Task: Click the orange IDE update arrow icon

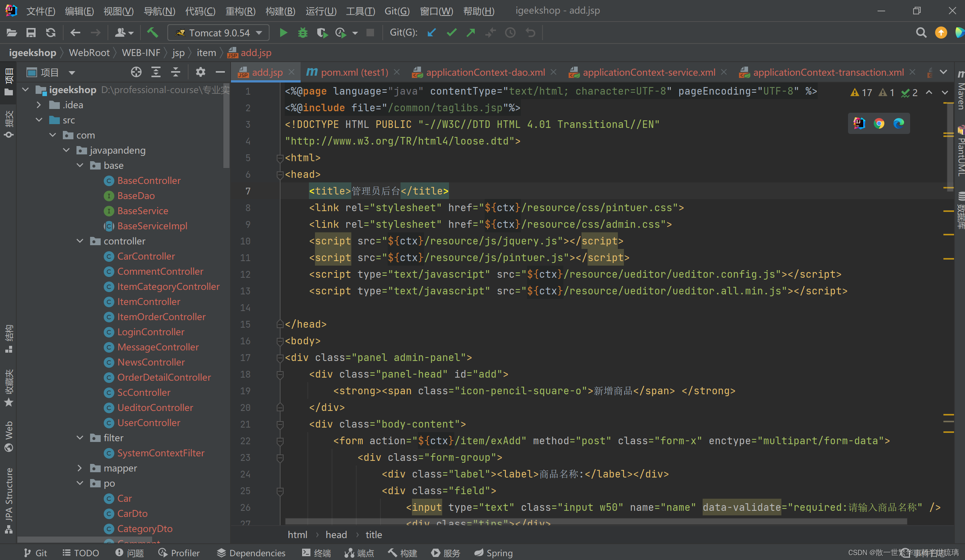Action: 941,33
